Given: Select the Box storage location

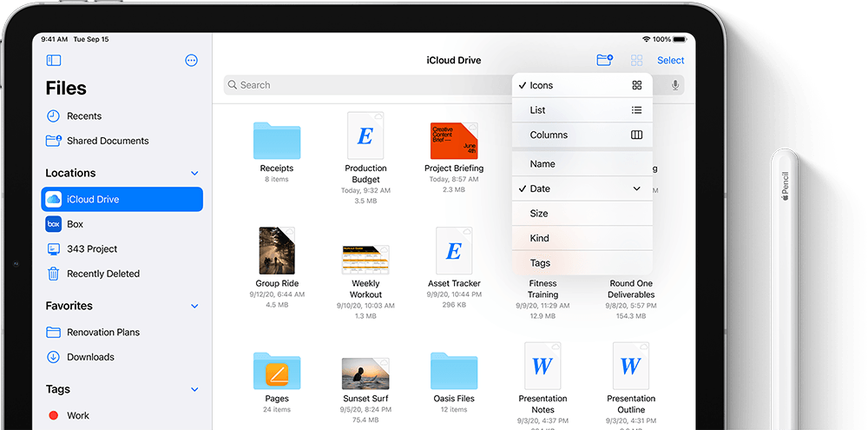Looking at the screenshot, I should 75,224.
